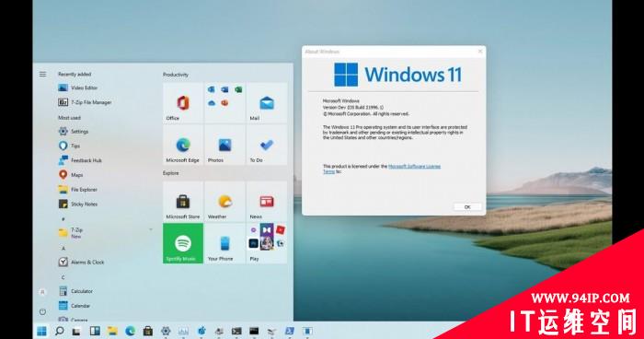Open the Office apps group folder tile
The height and width of the screenshot is (339, 644).
coord(224,103)
